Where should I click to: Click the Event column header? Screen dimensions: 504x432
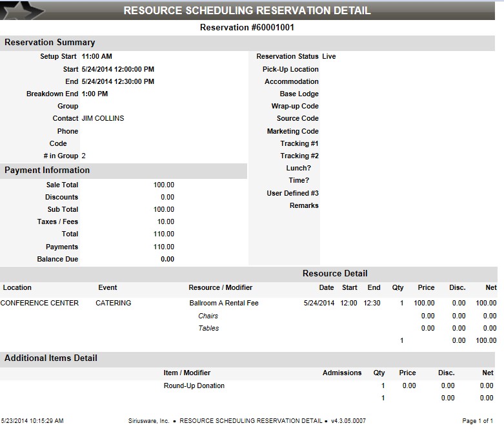(108, 287)
